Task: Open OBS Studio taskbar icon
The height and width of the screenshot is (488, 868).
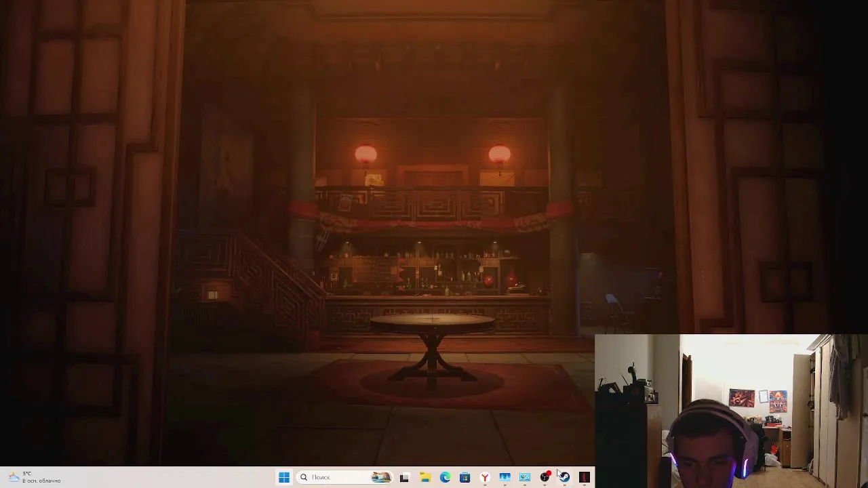Action: click(x=545, y=477)
